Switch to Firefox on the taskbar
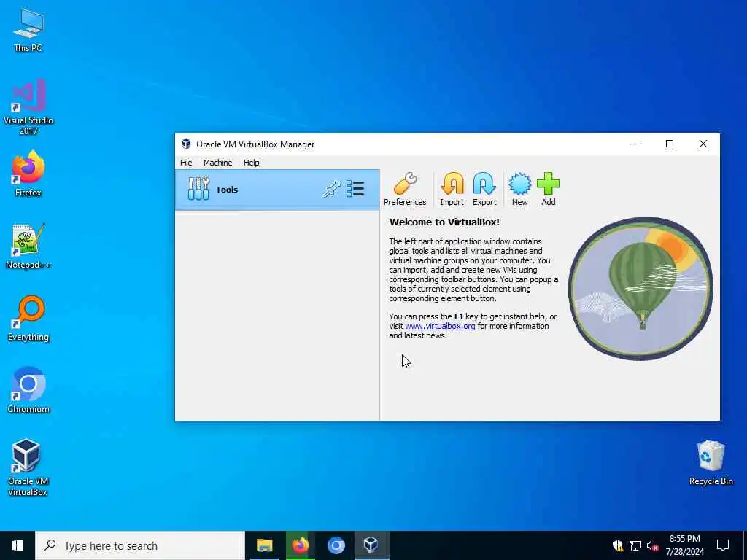 [x=300, y=545]
